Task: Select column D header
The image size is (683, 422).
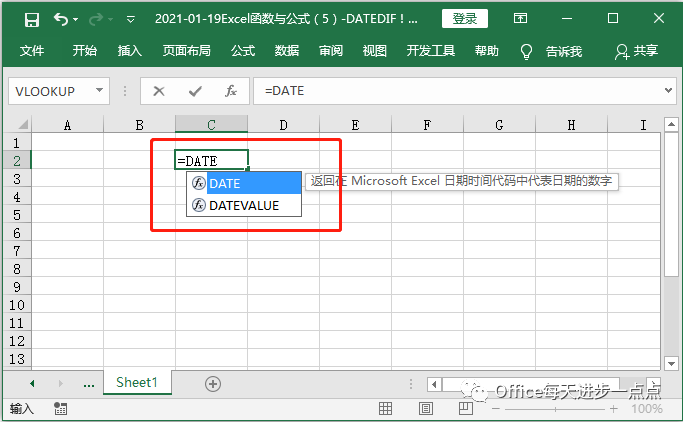Action: pos(283,125)
